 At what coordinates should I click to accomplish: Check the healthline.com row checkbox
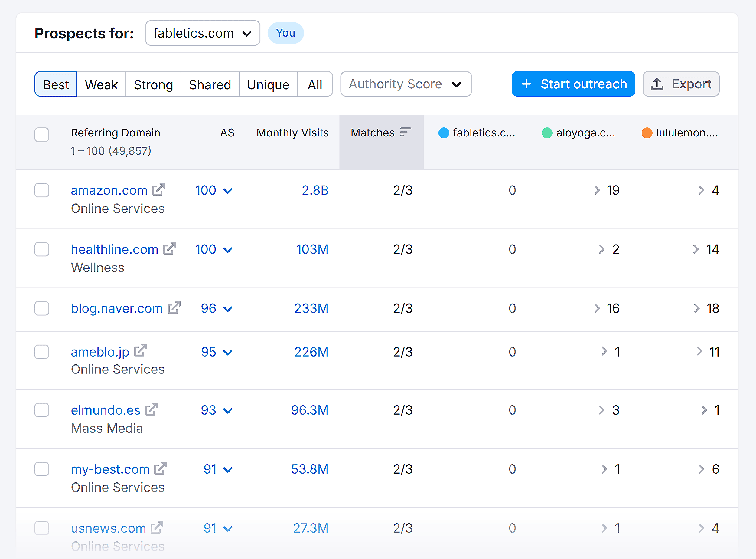click(x=42, y=249)
